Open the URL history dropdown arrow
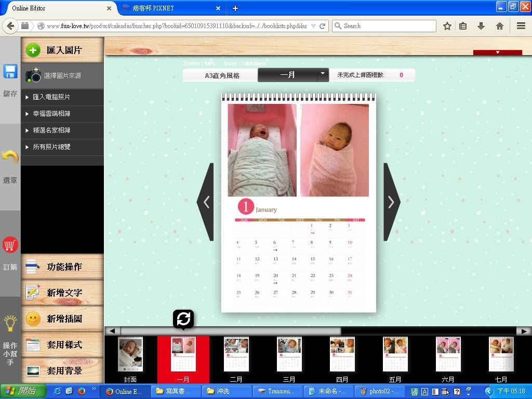532x399 pixels. (x=313, y=26)
